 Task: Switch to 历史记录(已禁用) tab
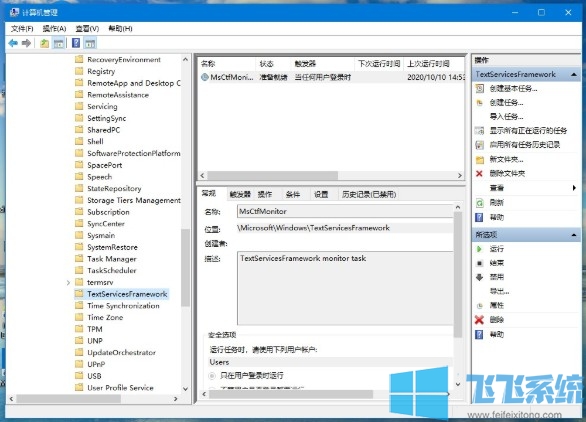[369, 194]
